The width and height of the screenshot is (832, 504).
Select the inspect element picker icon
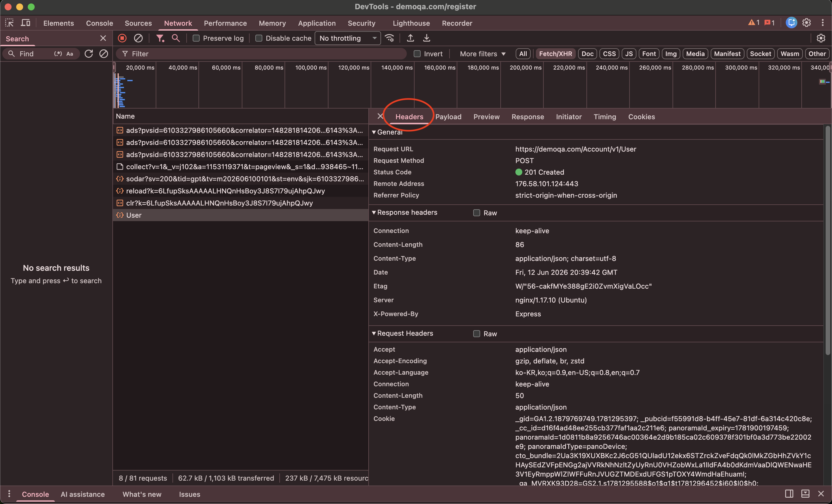click(9, 23)
